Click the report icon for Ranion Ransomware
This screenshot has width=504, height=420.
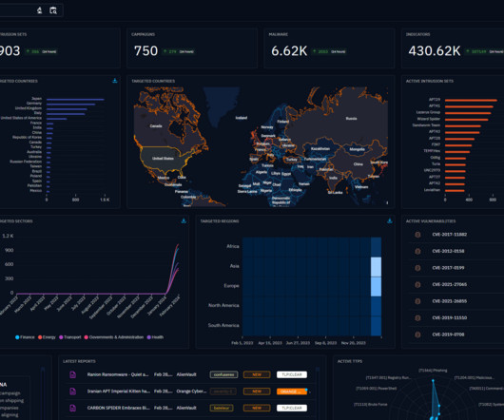tap(73, 374)
